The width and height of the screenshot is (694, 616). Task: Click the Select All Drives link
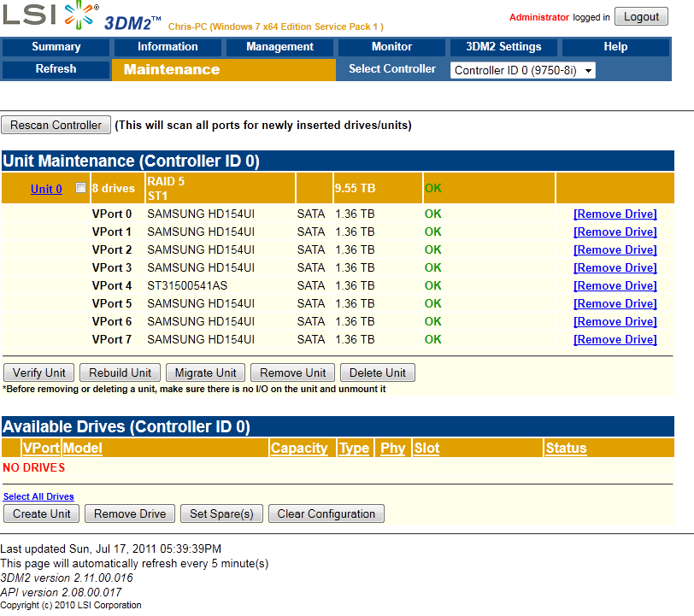[38, 496]
